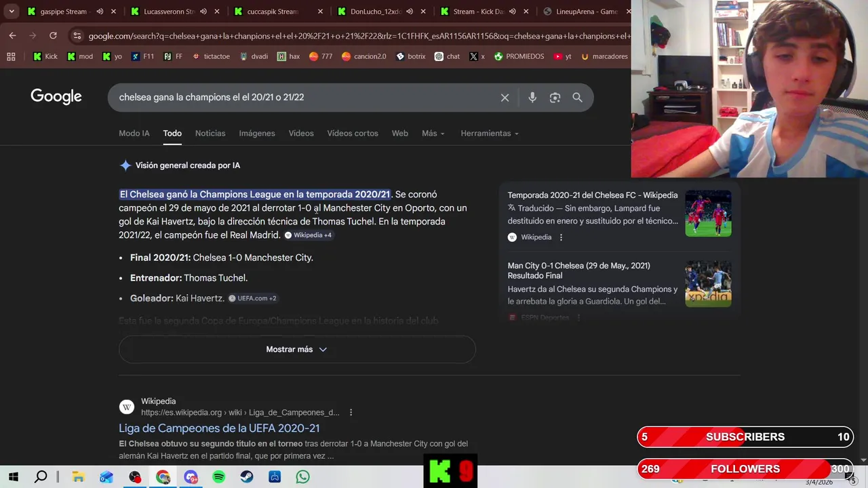Open the 777 bookmark
The height and width of the screenshot is (488, 868).
point(321,56)
